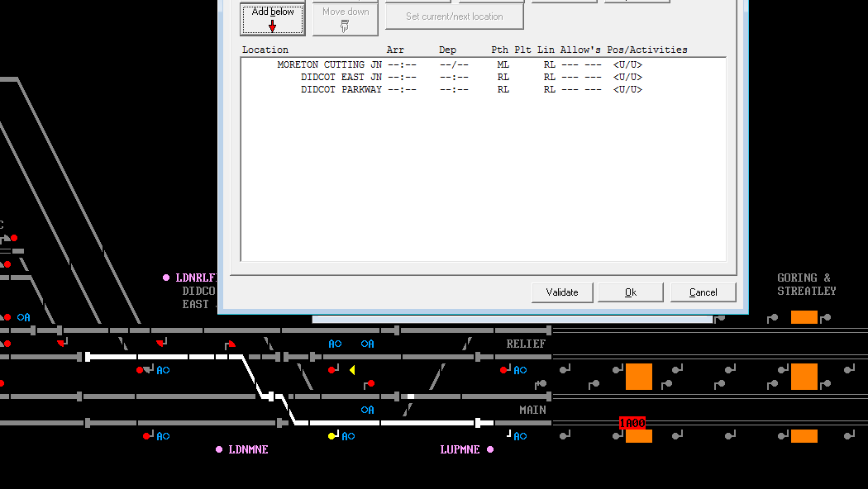Toggle the OA button at far left edge
The image size is (868, 489).
click(x=24, y=317)
